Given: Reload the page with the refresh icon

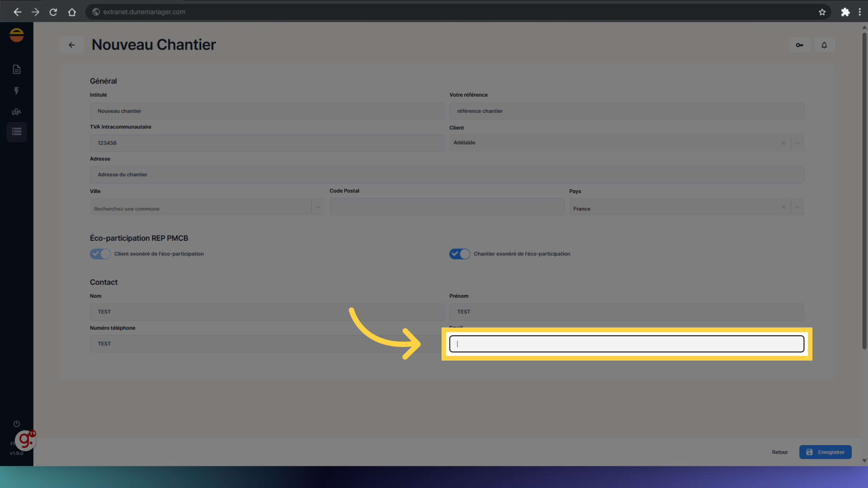Looking at the screenshot, I should click(x=53, y=12).
